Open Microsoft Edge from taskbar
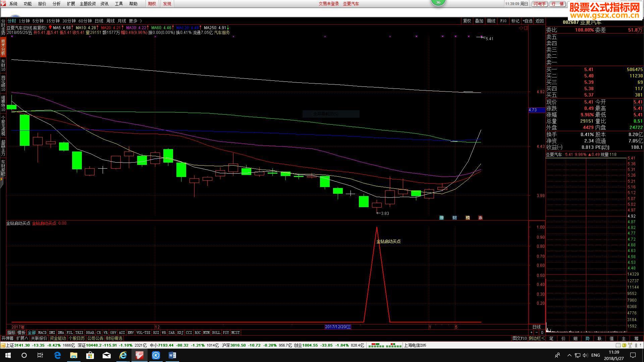The height and width of the screenshot is (362, 644). (x=57, y=355)
